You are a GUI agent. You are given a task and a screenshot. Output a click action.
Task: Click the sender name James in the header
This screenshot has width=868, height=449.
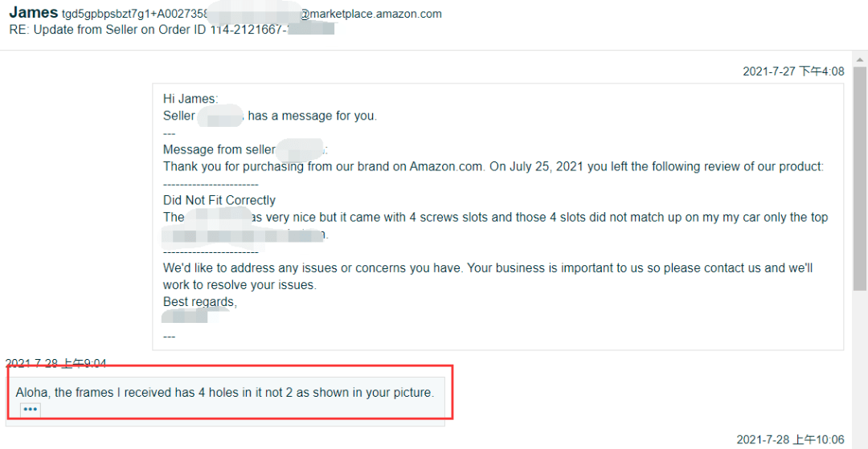coord(34,13)
